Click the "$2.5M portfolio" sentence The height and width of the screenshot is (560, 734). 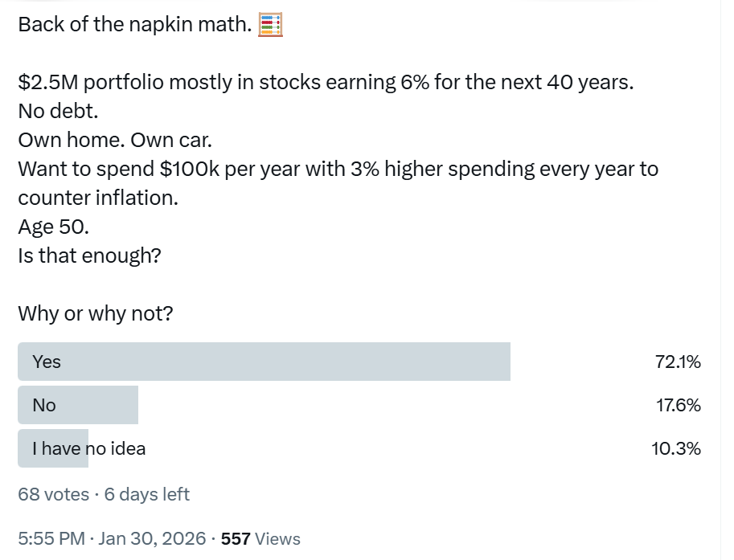(326, 83)
